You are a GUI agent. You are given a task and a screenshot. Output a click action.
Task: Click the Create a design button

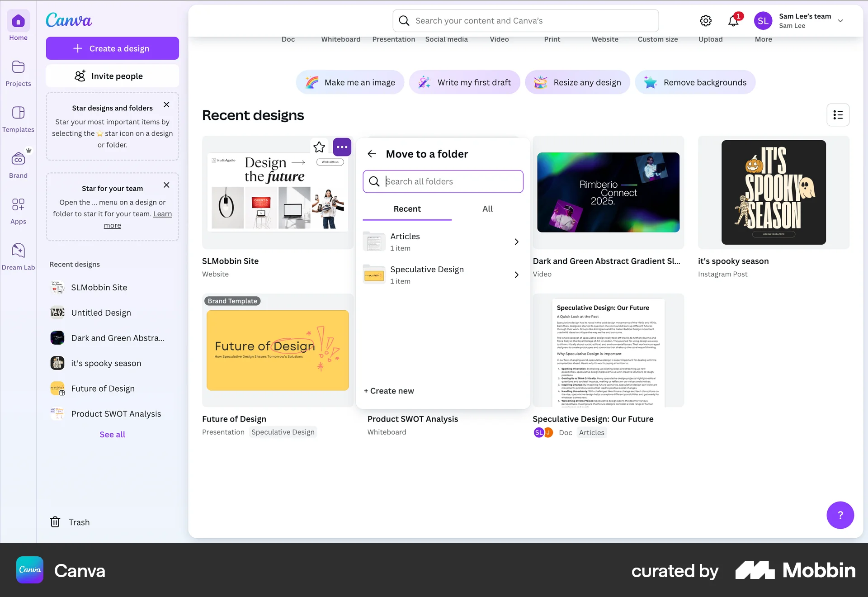112,48
